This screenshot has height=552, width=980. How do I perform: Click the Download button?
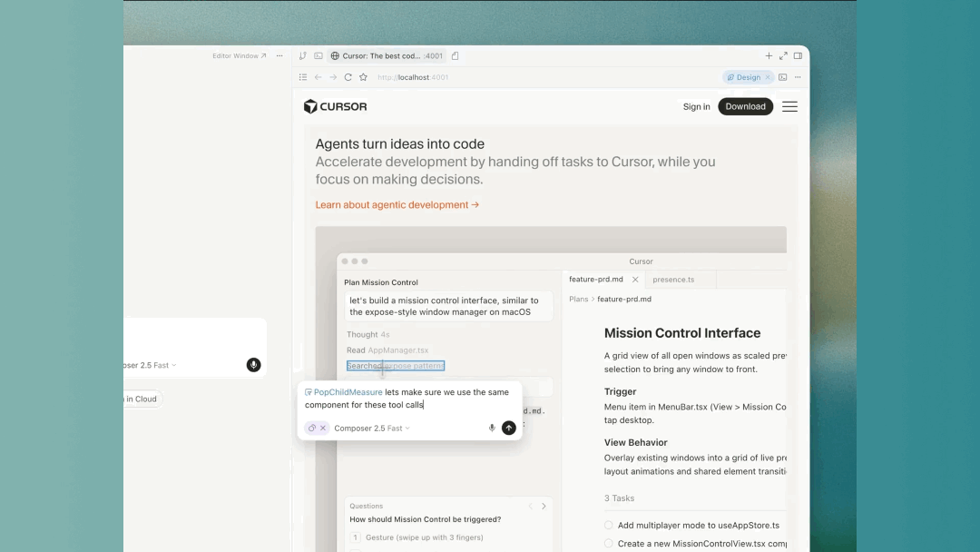pos(745,106)
